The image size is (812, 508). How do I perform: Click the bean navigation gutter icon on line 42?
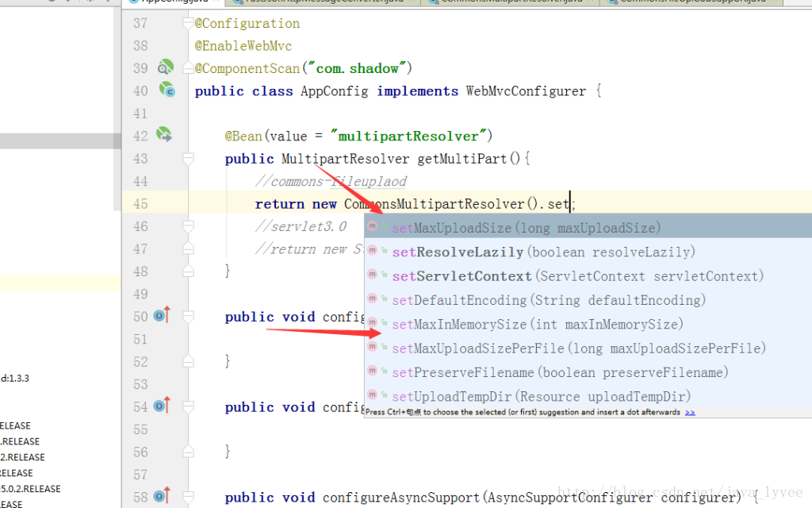(x=164, y=135)
